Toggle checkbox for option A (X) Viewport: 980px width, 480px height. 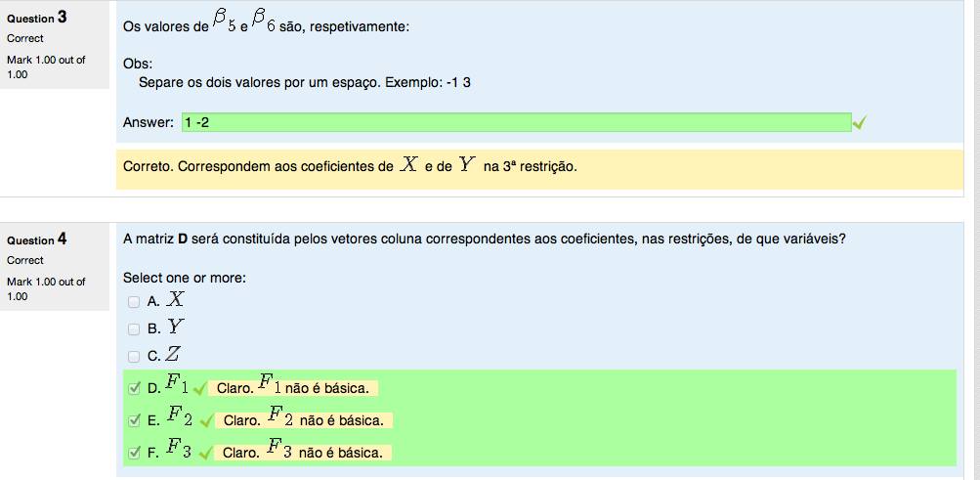[134, 302]
